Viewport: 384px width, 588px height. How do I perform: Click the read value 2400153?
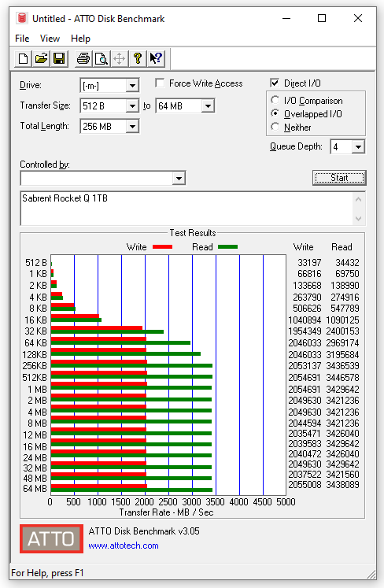pyautogui.click(x=343, y=331)
